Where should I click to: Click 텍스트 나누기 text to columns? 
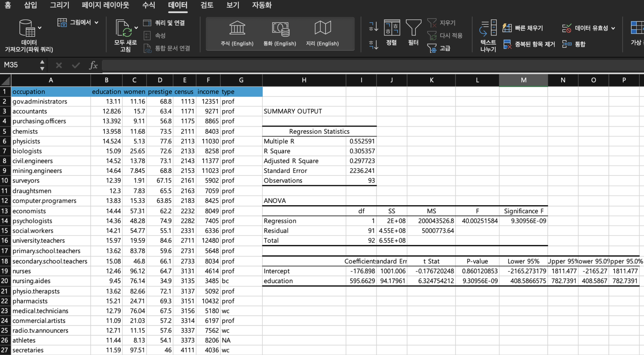[488, 35]
